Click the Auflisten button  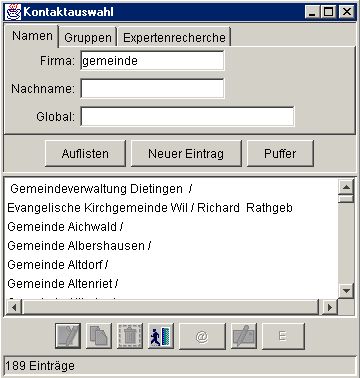point(85,153)
